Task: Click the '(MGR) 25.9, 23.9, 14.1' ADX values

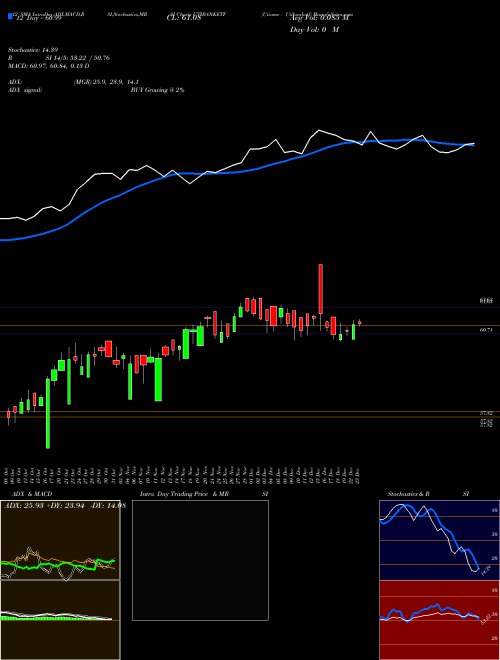Action: (106, 82)
